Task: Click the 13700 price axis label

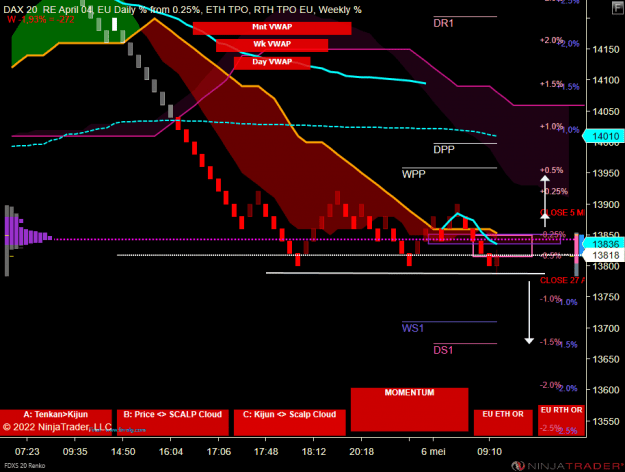Action: pyautogui.click(x=606, y=328)
